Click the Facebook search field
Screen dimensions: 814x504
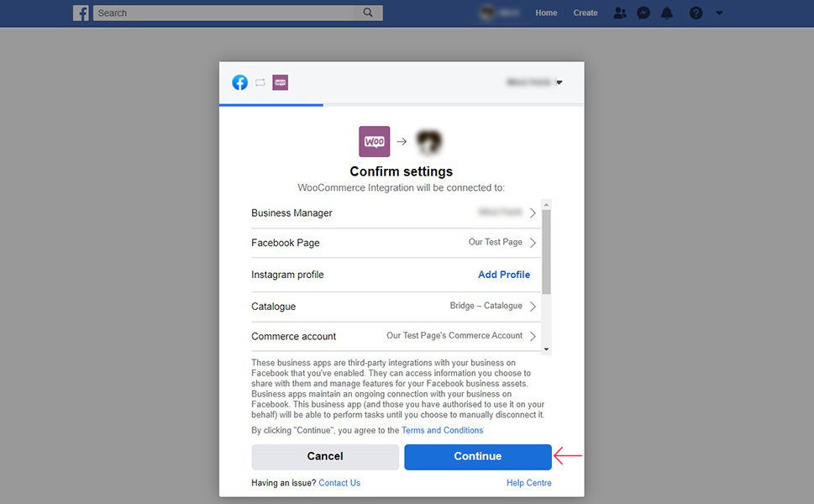[x=225, y=13]
